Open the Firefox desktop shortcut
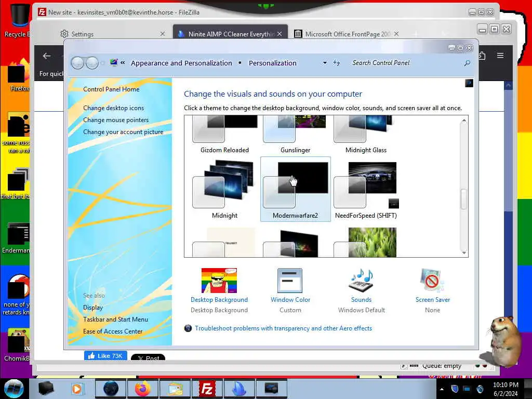The image size is (532, 399). [x=18, y=75]
